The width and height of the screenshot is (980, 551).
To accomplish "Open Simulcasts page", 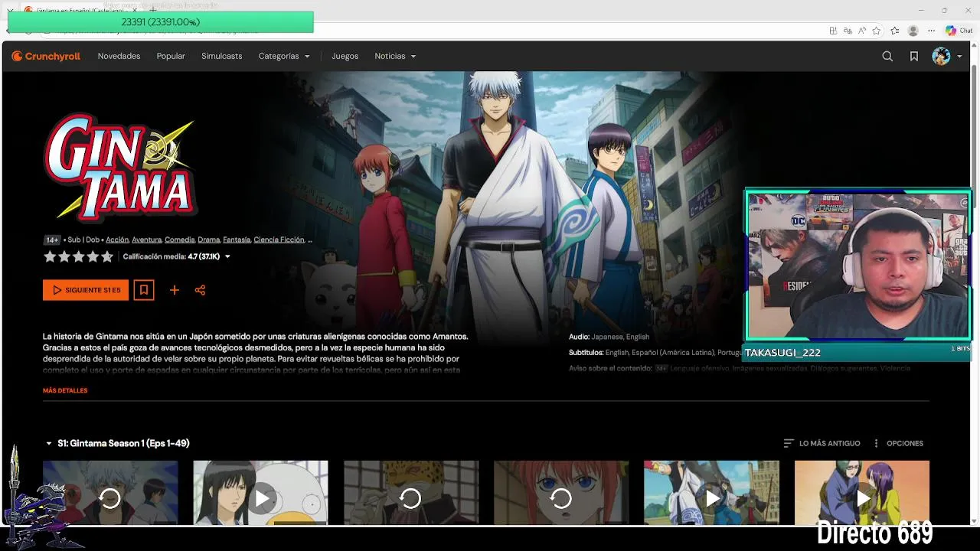I will (x=221, y=56).
